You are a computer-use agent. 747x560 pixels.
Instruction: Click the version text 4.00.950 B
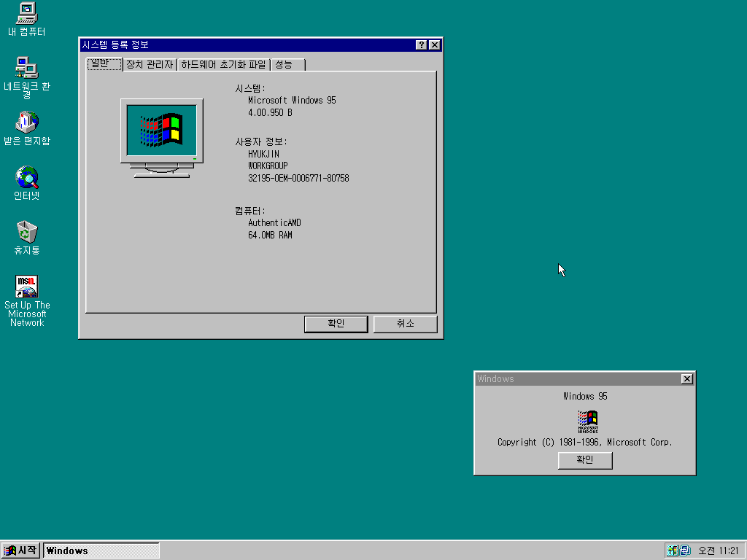(x=270, y=113)
